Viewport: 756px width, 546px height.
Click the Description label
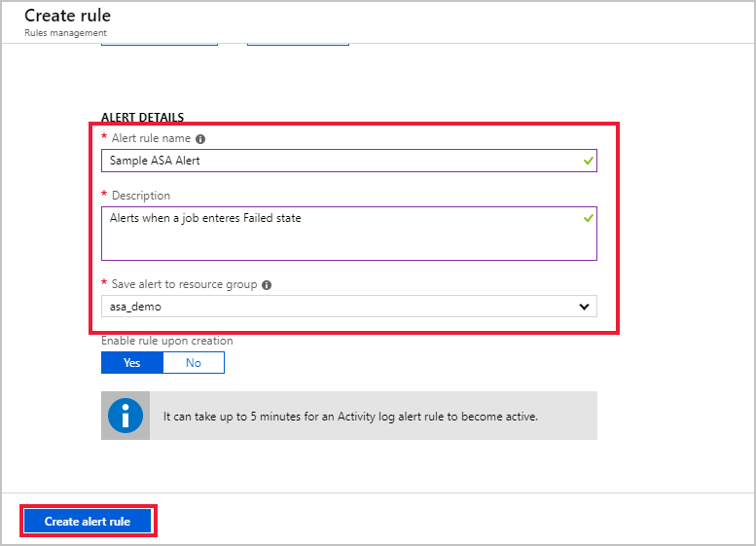click(x=141, y=196)
